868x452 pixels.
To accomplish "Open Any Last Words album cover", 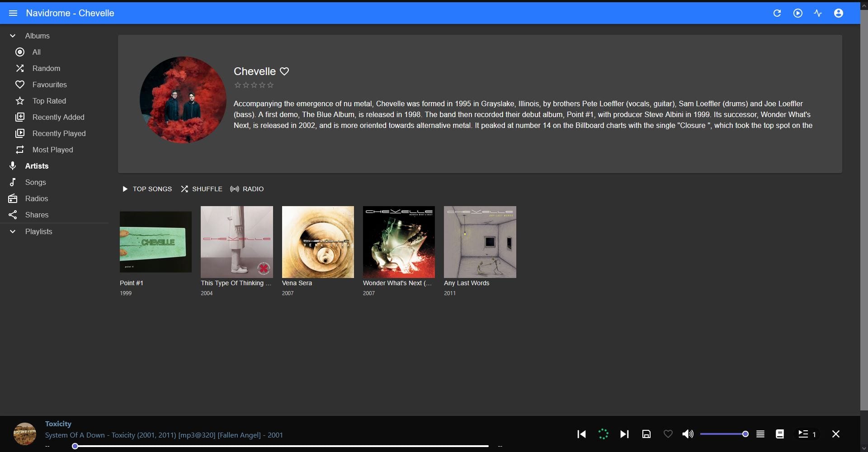I will click(480, 242).
